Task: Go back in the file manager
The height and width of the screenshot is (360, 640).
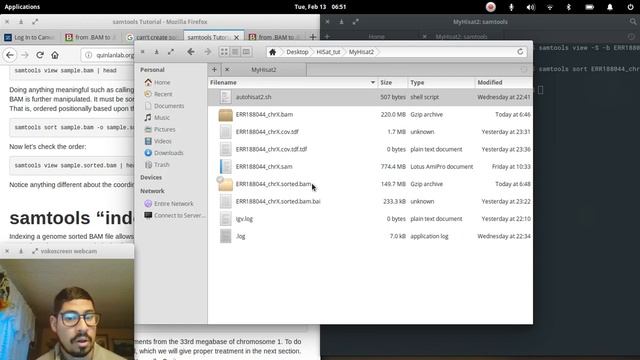Action: pos(191,52)
